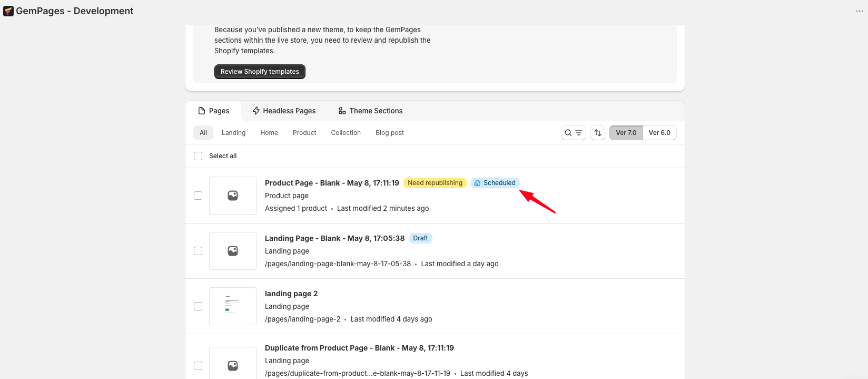Switch to the Headless Pages tab
Viewport: 868px width, 379px height.
pos(284,111)
